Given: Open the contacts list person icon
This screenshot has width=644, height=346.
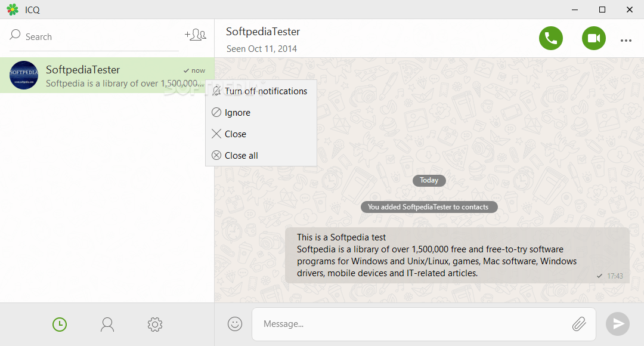Looking at the screenshot, I should [107, 325].
